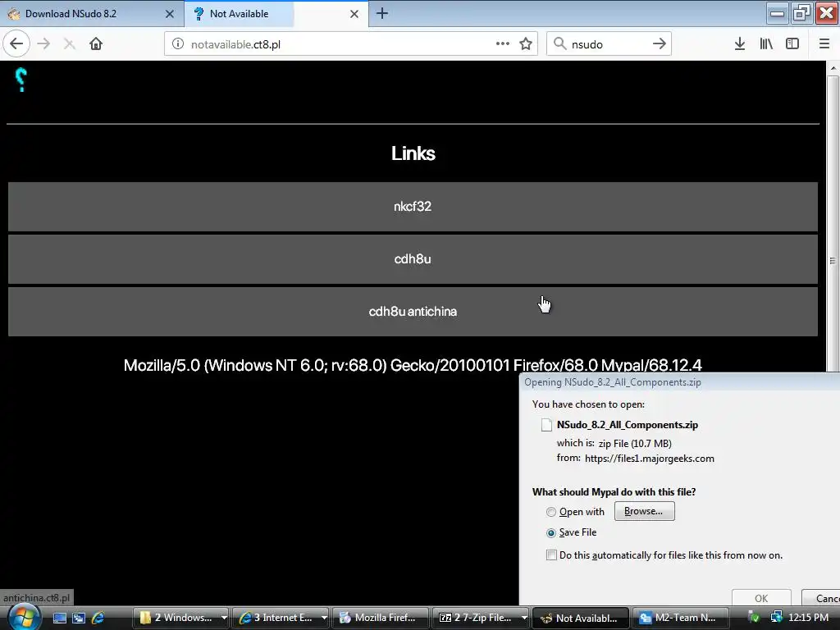Open the cdh8u antichina link
The width and height of the screenshot is (840, 630).
[x=413, y=312]
